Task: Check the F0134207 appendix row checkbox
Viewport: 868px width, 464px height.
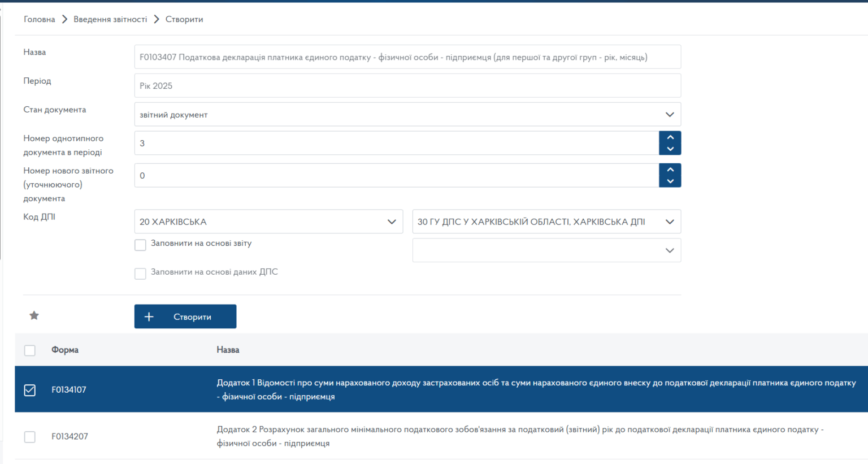Action: pyautogui.click(x=30, y=437)
